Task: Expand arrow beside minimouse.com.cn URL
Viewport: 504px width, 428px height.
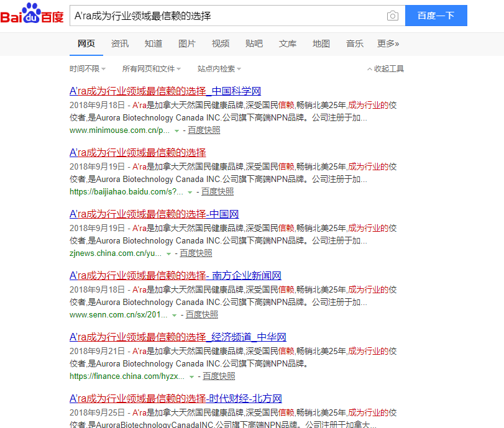Action: pos(176,131)
